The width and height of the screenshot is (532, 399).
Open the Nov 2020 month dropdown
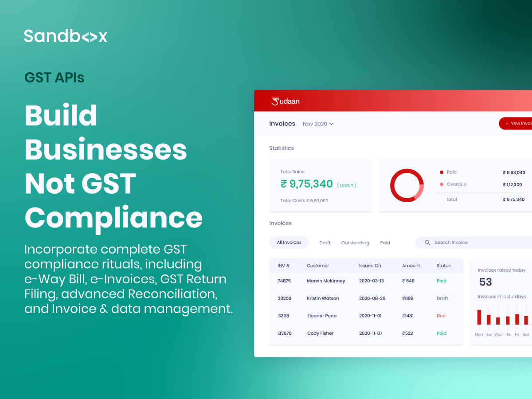[x=318, y=124]
